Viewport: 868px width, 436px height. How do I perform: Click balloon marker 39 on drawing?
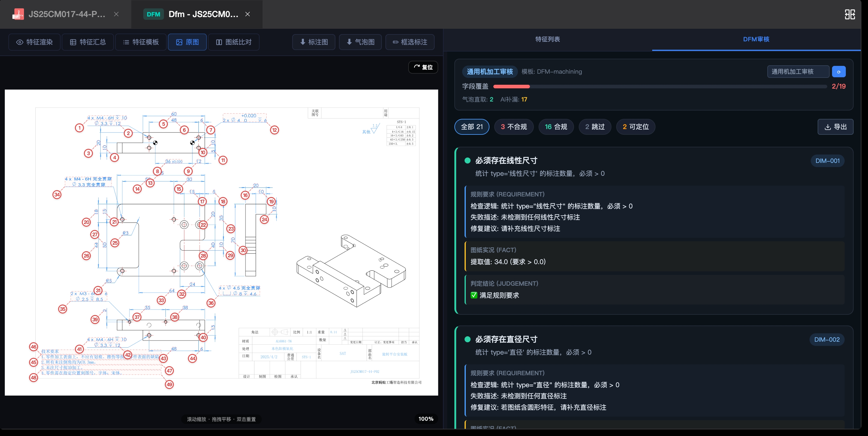pyautogui.click(x=95, y=320)
